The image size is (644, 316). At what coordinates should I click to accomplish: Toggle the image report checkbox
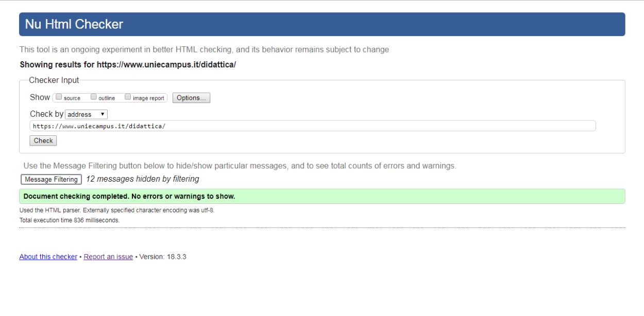pyautogui.click(x=128, y=97)
